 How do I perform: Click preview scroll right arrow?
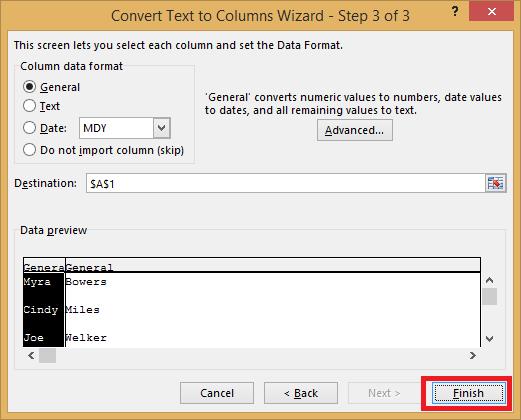point(473,355)
